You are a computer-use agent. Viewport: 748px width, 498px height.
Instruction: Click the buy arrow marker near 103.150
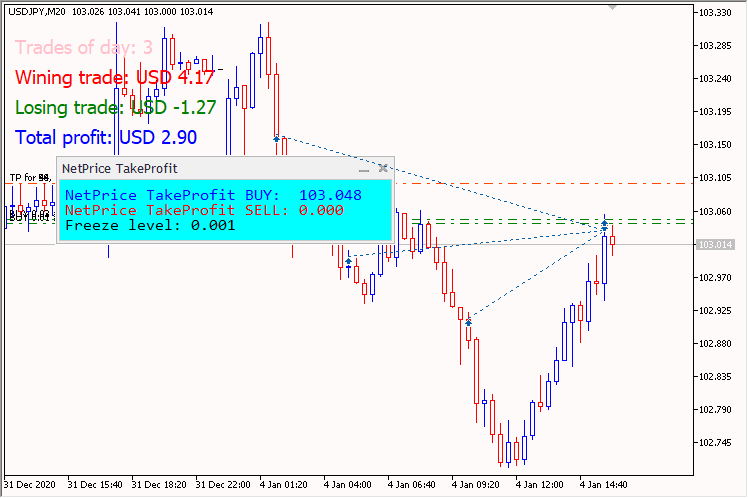tap(276, 139)
